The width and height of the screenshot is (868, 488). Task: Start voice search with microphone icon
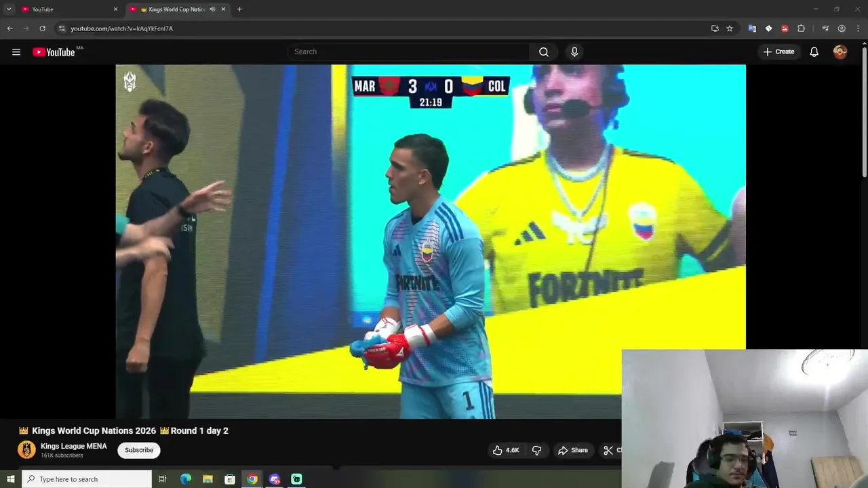[x=574, y=52]
